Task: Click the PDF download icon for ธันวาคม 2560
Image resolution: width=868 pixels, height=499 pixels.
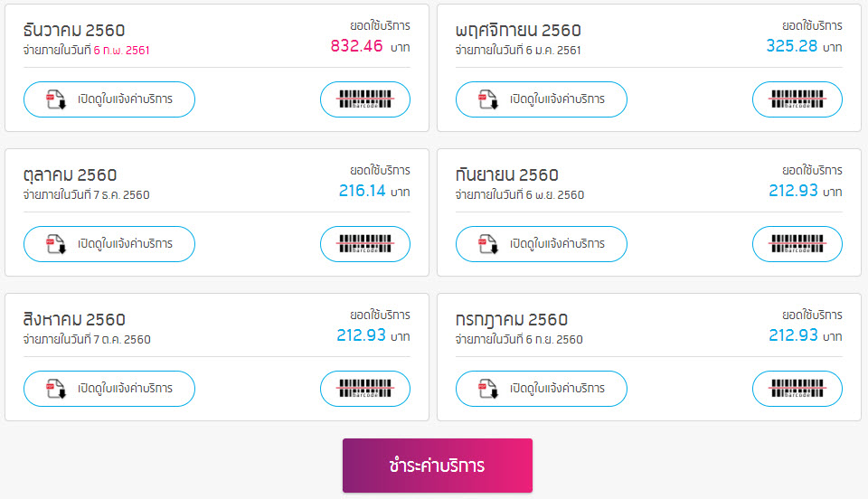Action: 56,99
